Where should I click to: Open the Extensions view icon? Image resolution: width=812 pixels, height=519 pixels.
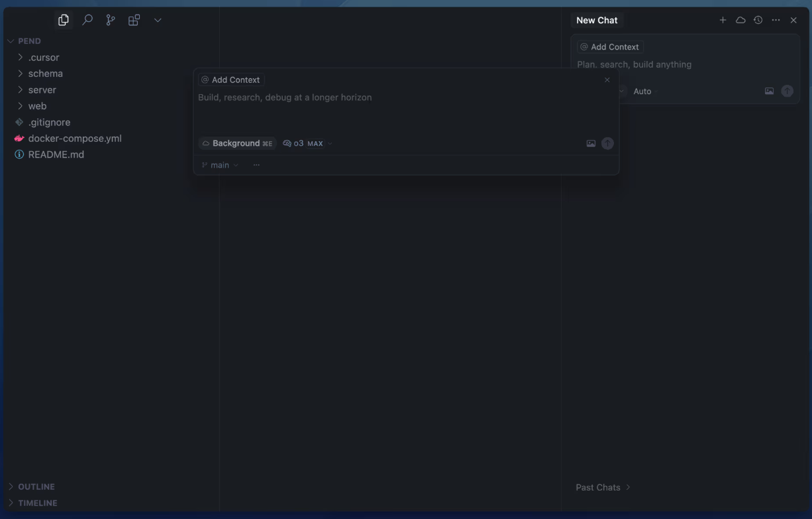(134, 21)
